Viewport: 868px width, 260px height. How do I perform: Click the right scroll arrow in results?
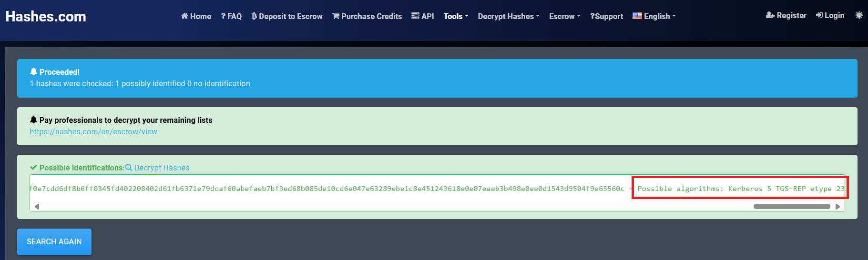tap(837, 207)
